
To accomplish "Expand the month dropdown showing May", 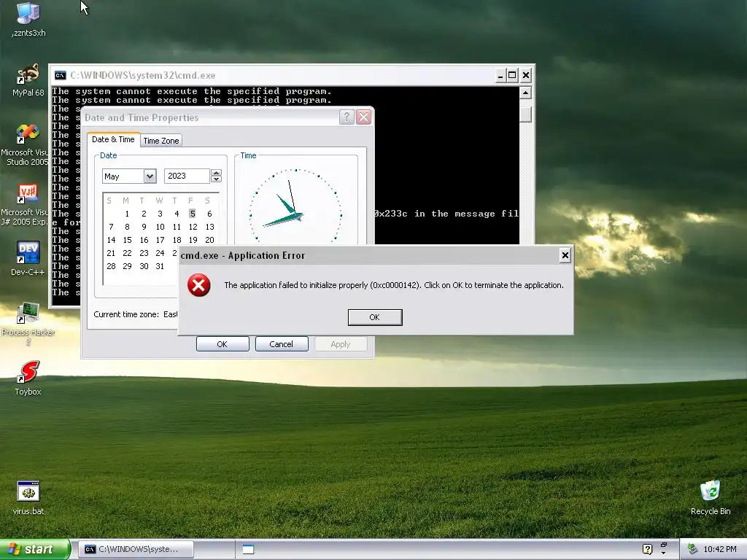I will pos(150,176).
